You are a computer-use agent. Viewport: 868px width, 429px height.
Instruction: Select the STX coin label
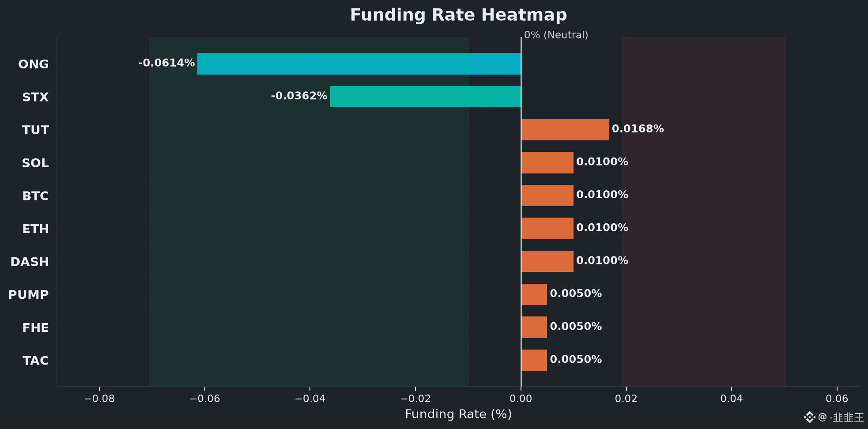tap(35, 97)
